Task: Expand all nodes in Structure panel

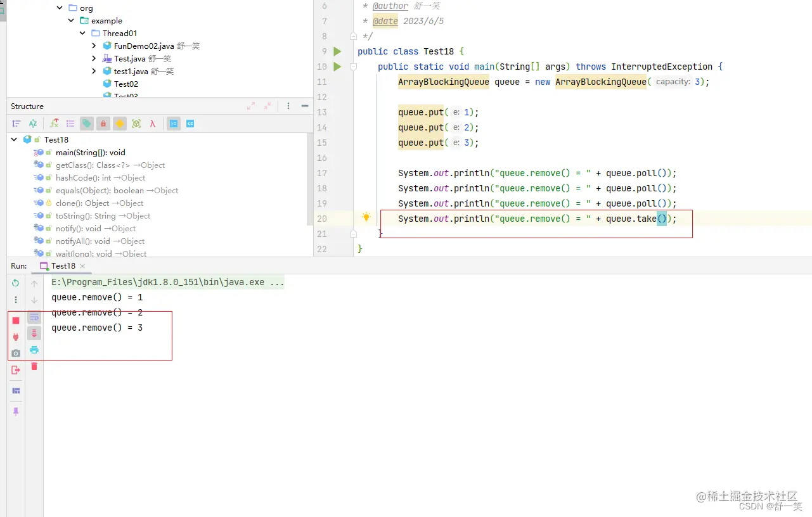Action: pos(251,106)
